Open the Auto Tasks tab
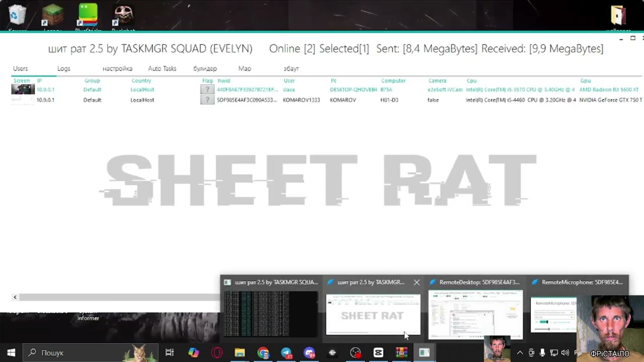The width and height of the screenshot is (644, 362). tap(162, 68)
